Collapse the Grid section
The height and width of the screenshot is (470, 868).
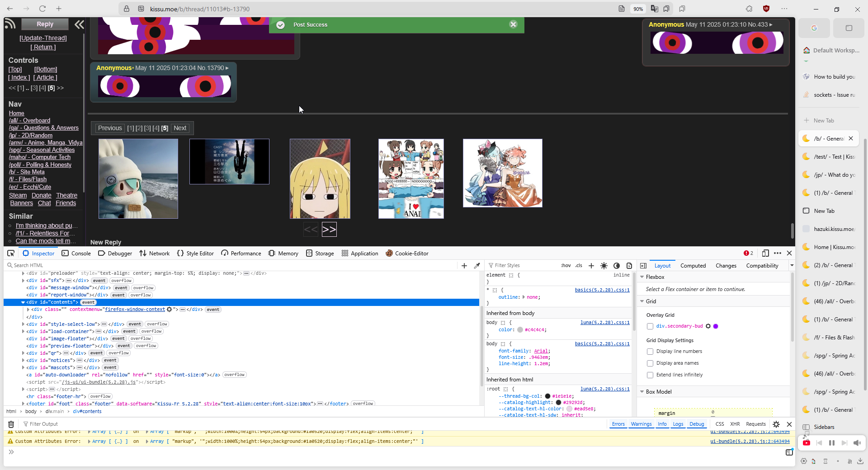click(x=642, y=301)
